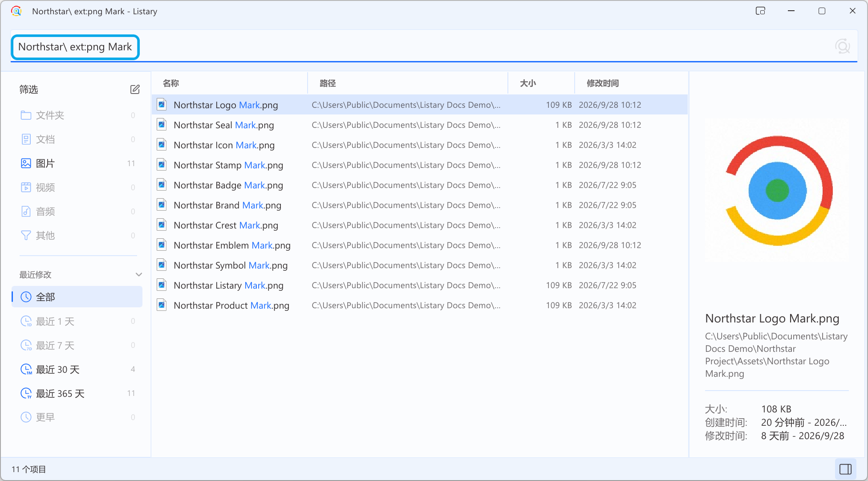Select the Northstar Product Mark.png name
The image size is (868, 481).
[231, 306]
